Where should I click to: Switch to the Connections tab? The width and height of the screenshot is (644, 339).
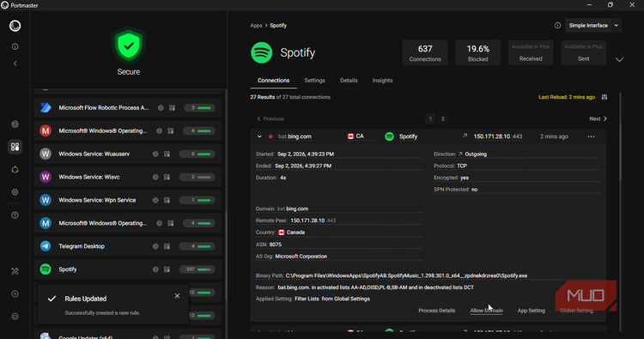(x=274, y=81)
